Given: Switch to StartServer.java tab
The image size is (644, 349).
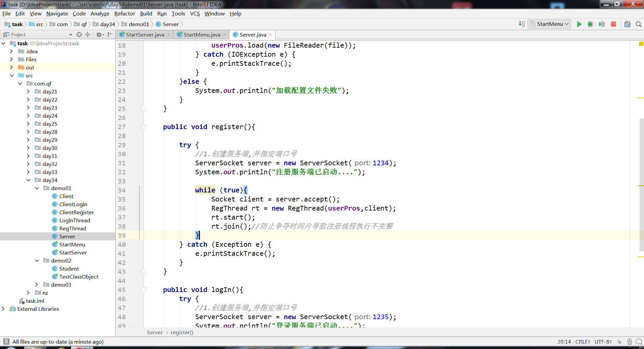Looking at the screenshot, I should click(x=145, y=35).
